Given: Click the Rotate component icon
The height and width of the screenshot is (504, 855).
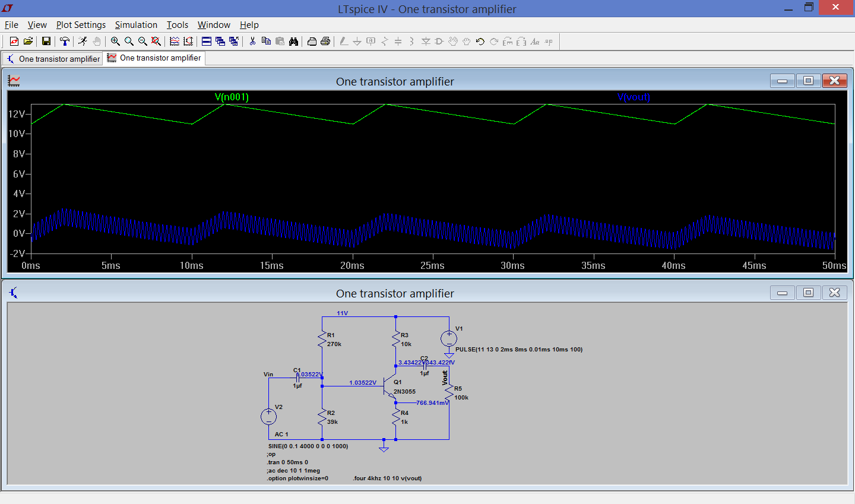Looking at the screenshot, I should (x=508, y=41).
